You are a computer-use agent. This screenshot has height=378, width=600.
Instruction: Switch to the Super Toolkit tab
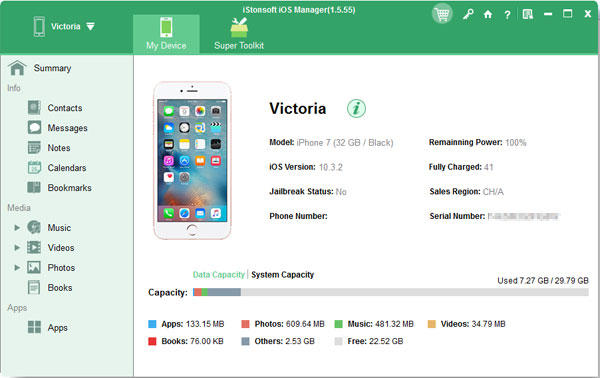point(239,34)
